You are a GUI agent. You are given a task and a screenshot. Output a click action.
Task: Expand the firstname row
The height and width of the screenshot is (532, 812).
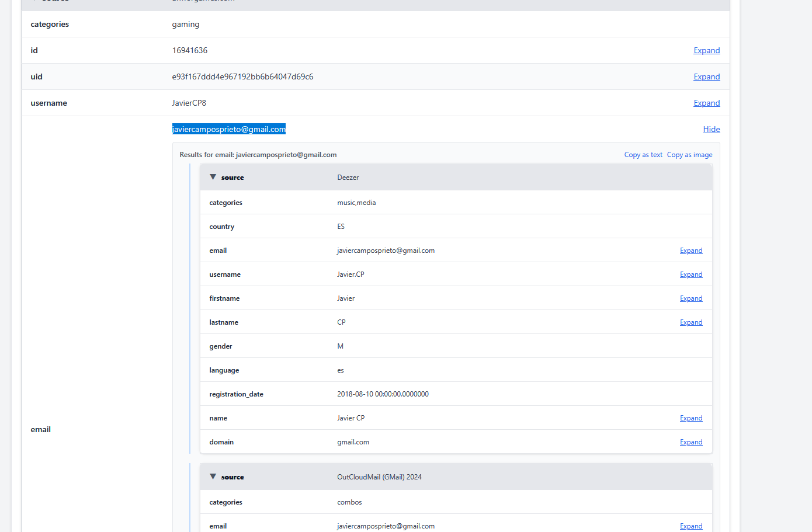[x=690, y=298]
